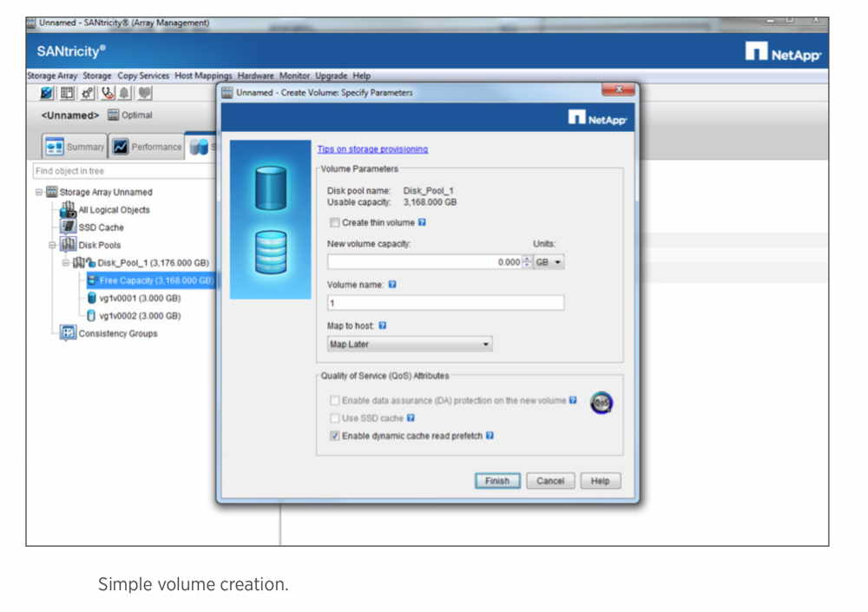
Task: Enable the Create thin volume checkbox
Action: tap(334, 222)
